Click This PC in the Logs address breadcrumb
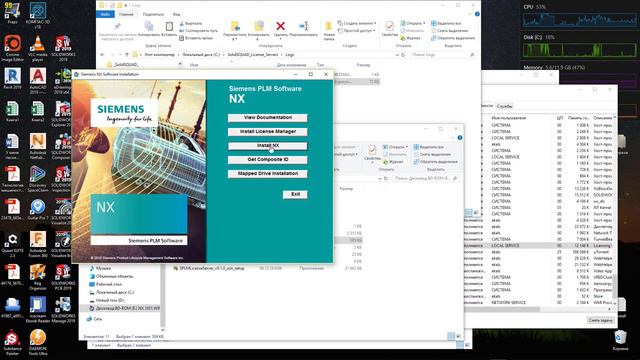The image size is (640, 360). tap(159, 55)
